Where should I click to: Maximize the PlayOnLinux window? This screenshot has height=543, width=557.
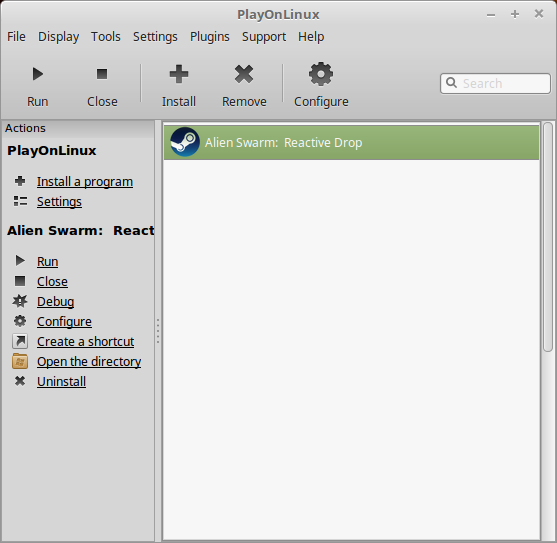point(515,14)
